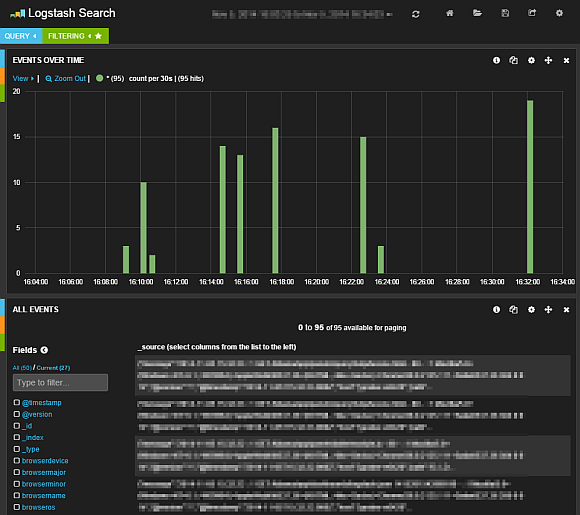Go to the home dashboard icon
This screenshot has height=515, width=580.
449,13
